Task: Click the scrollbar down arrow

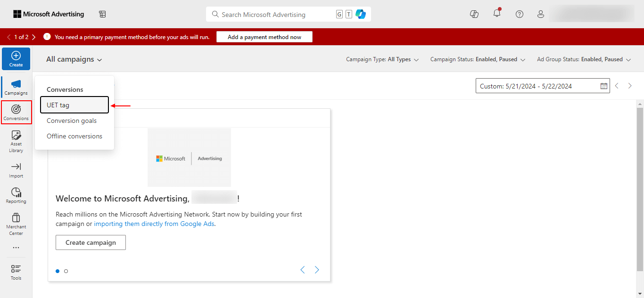Action: click(x=640, y=294)
